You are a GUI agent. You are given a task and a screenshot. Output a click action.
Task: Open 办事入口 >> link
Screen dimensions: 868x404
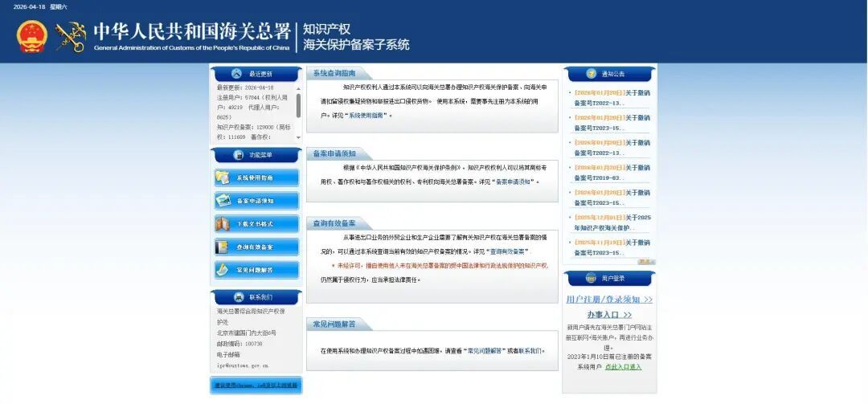(x=609, y=315)
